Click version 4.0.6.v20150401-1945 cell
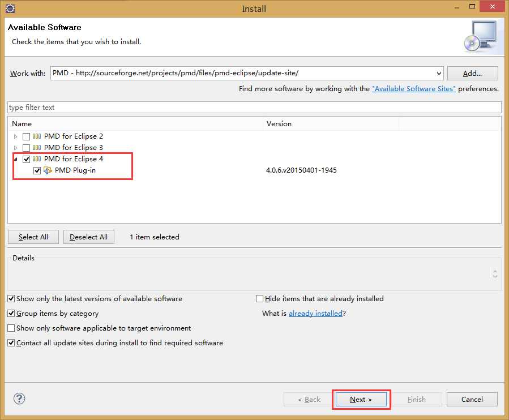This screenshot has width=509, height=420. pyautogui.click(x=301, y=170)
